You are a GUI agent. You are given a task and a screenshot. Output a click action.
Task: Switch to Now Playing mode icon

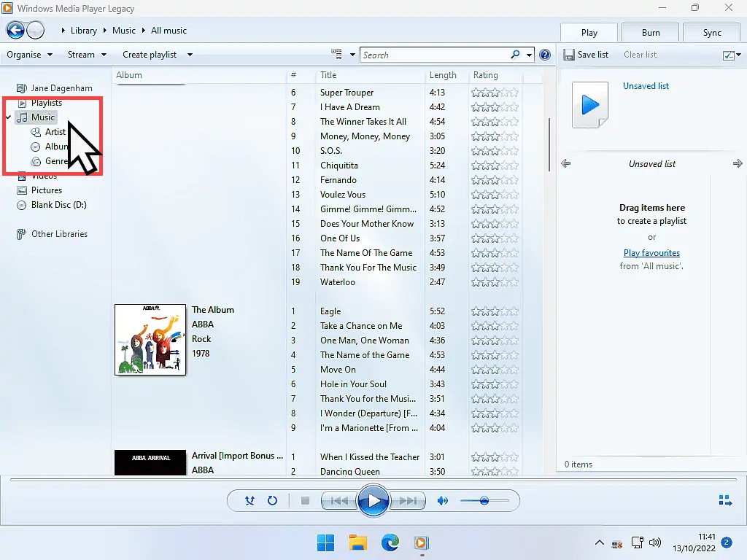(x=724, y=500)
